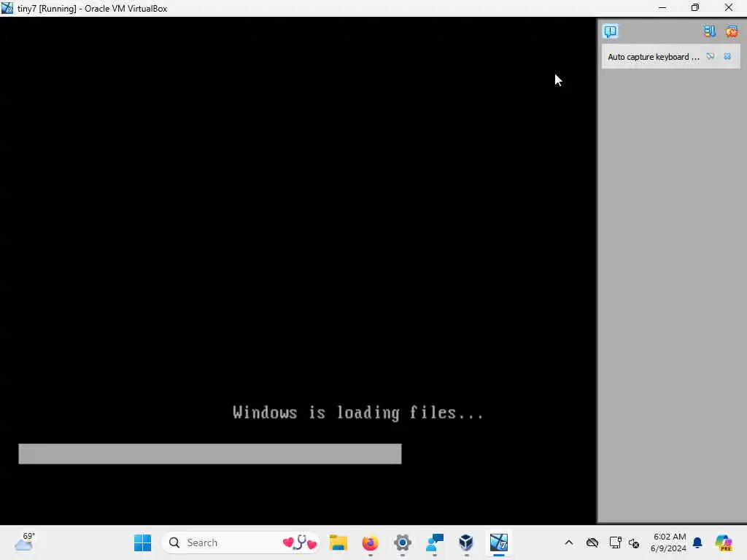
Task: Open the clock showing 6:02 AM
Action: pyautogui.click(x=668, y=542)
